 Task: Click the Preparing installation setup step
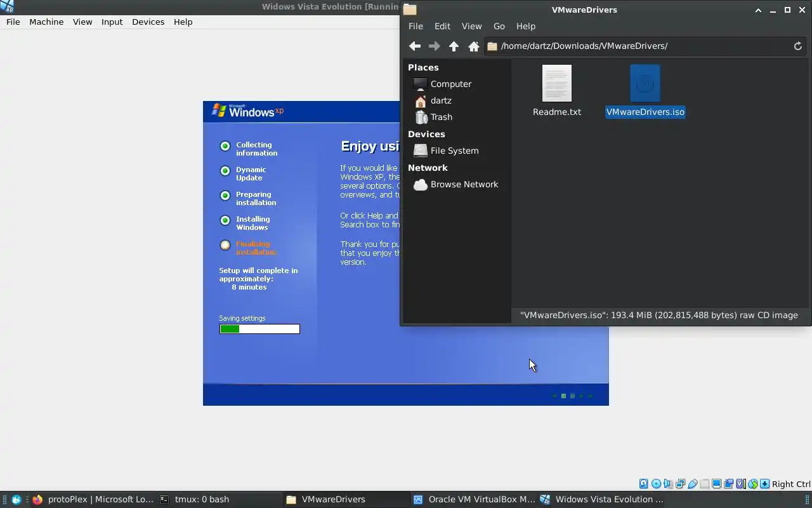(248, 198)
